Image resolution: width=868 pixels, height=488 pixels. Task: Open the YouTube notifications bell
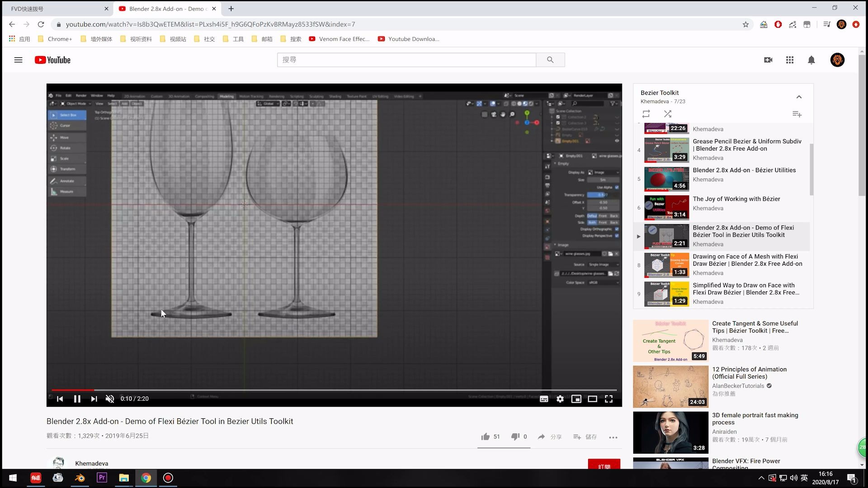tap(811, 60)
